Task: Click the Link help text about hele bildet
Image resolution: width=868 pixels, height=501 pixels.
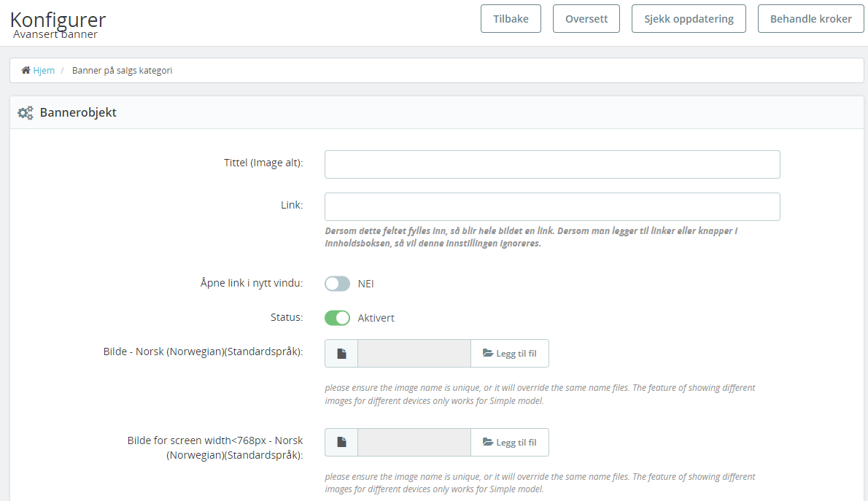Action: [531, 237]
